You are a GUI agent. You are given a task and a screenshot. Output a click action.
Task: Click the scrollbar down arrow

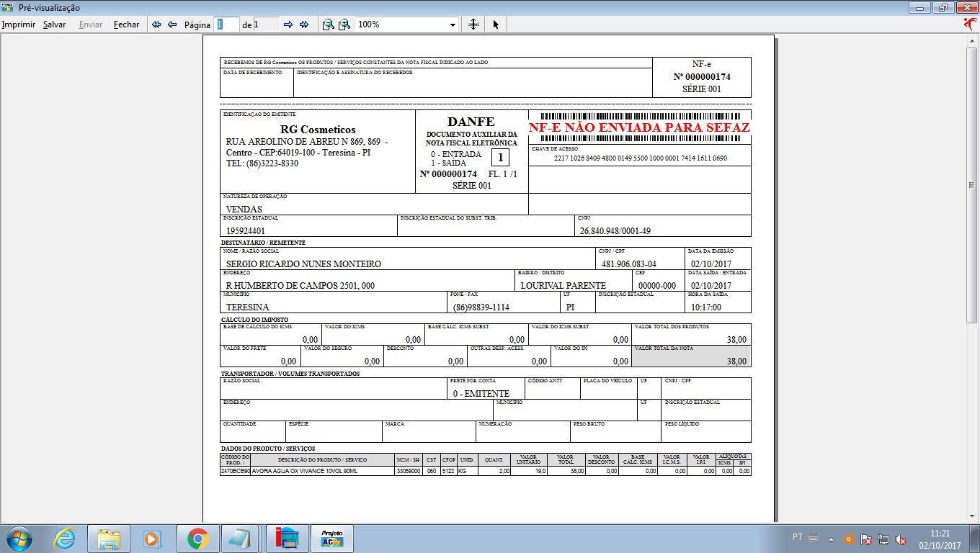coord(972,516)
